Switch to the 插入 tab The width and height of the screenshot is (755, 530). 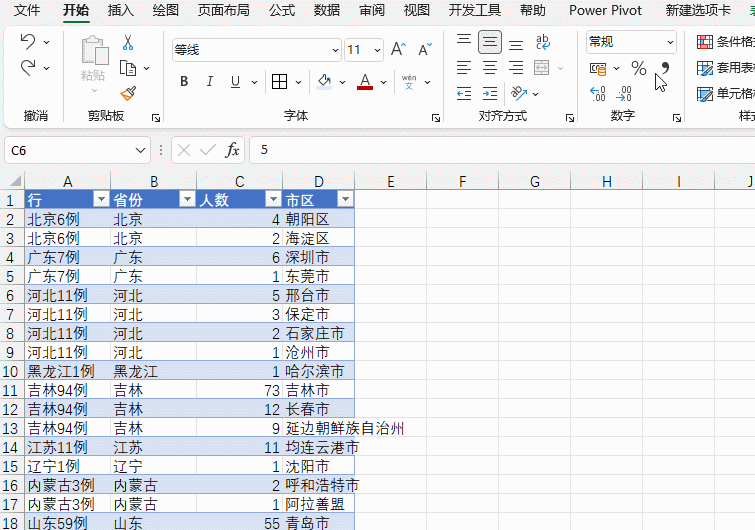tap(120, 10)
